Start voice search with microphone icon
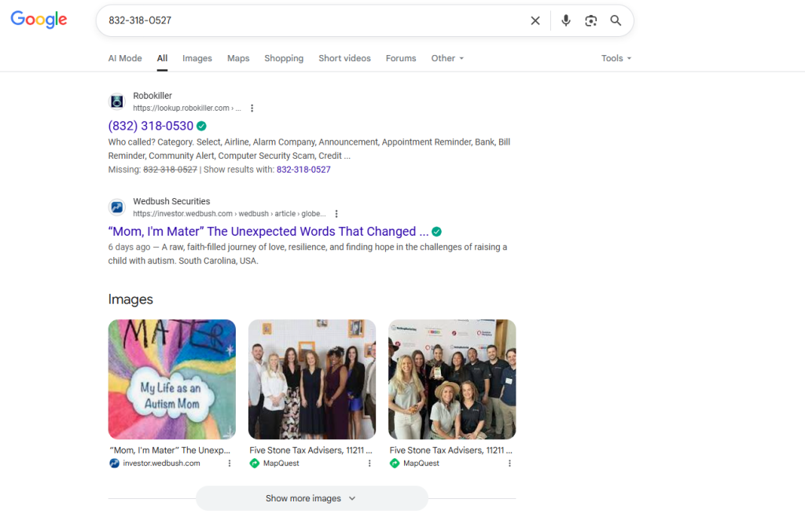Screen dimensions: 805x532 [565, 20]
